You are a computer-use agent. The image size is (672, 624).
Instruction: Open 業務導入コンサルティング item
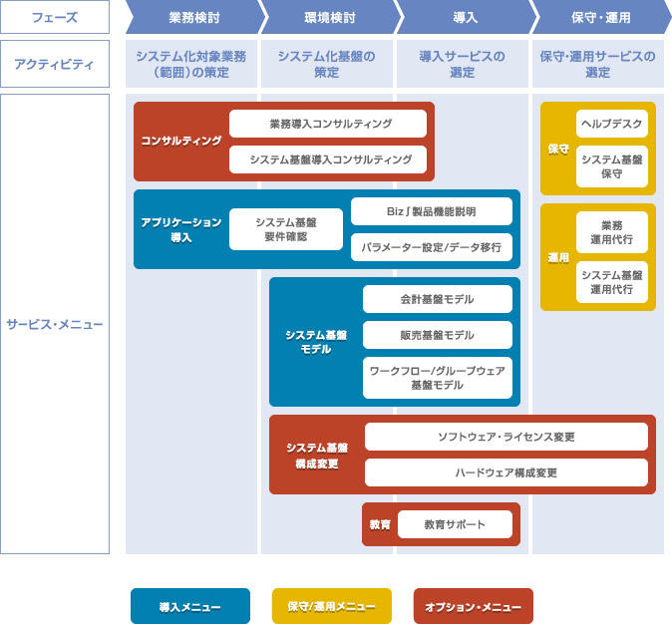pyautogui.click(x=328, y=124)
